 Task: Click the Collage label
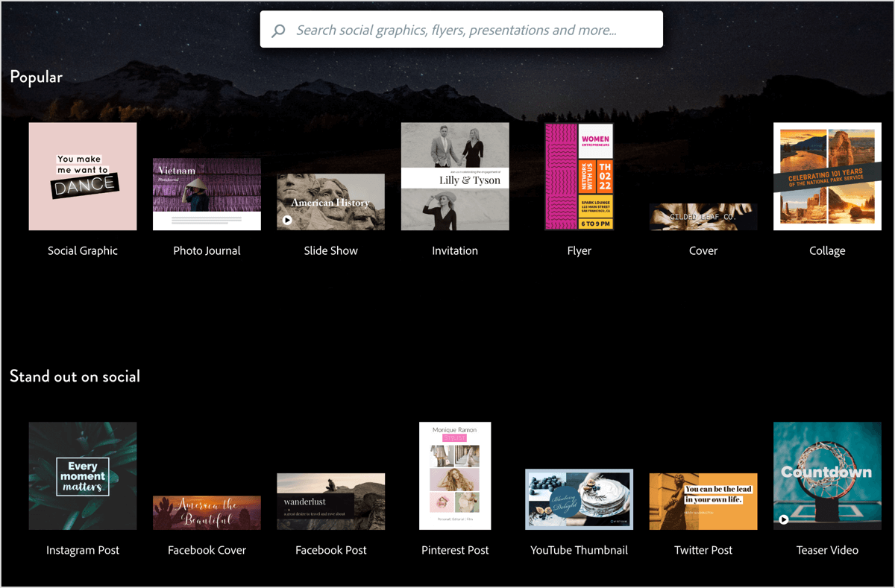tap(827, 251)
